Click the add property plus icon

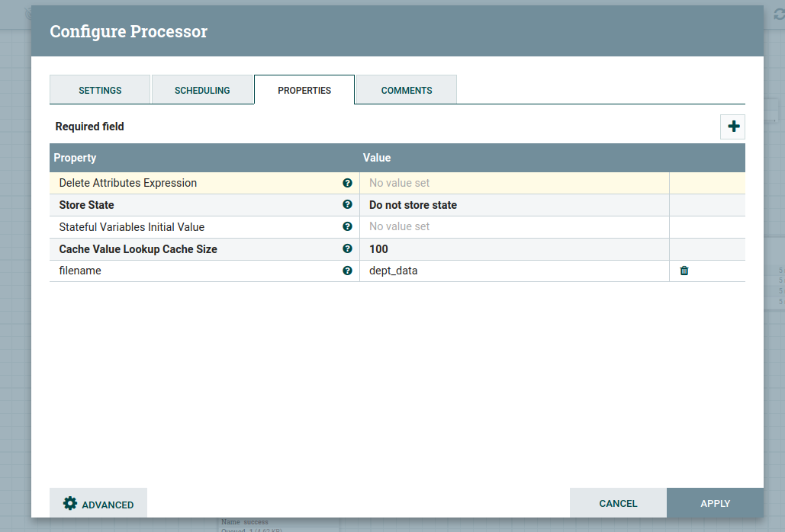733,127
